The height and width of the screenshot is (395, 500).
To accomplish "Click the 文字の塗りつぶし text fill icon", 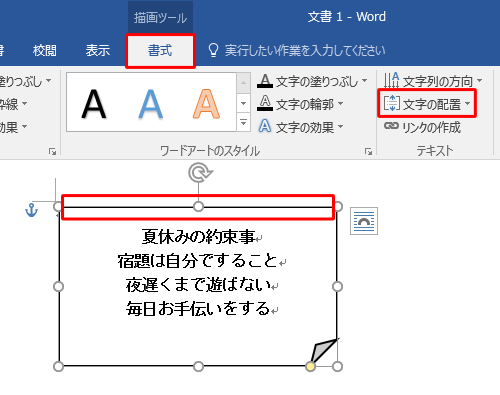I will pos(265,81).
